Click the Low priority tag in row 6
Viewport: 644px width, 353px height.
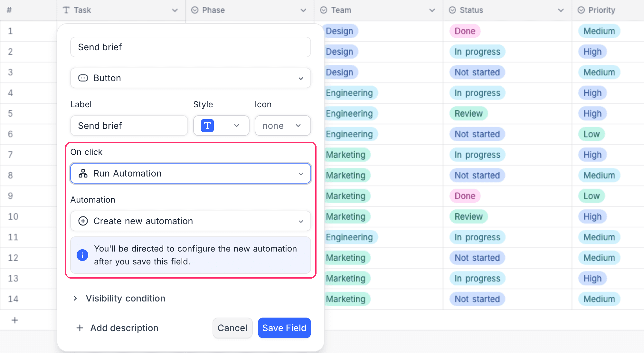[592, 134]
